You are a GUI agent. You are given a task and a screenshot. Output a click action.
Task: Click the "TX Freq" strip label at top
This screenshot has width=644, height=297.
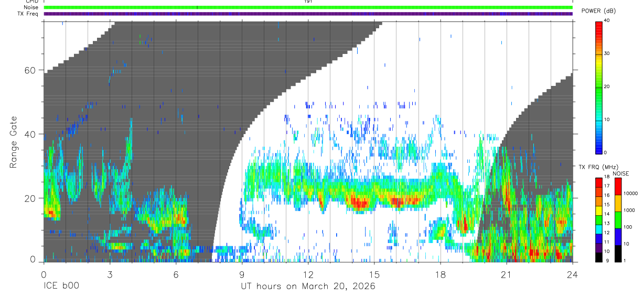click(28, 14)
